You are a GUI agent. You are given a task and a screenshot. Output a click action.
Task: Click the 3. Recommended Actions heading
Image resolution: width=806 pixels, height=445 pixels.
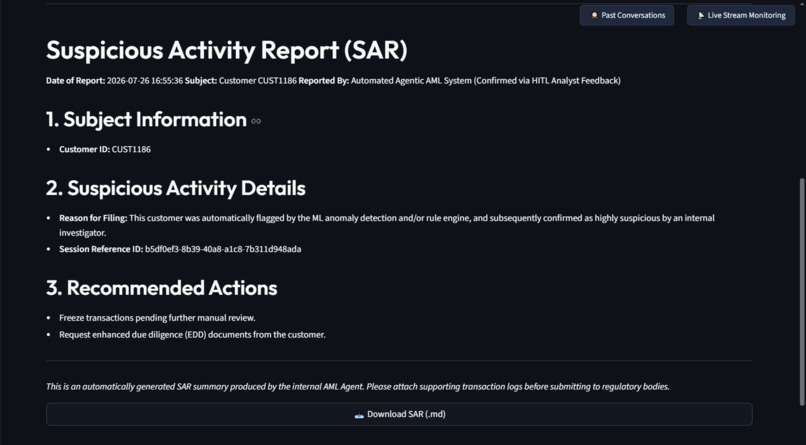162,288
